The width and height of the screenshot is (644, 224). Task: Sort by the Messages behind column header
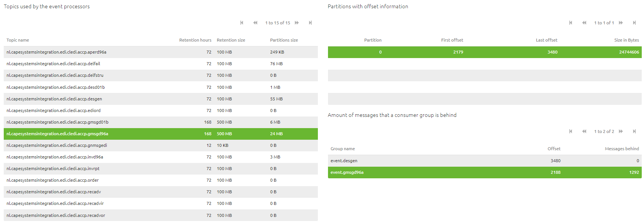622,148
